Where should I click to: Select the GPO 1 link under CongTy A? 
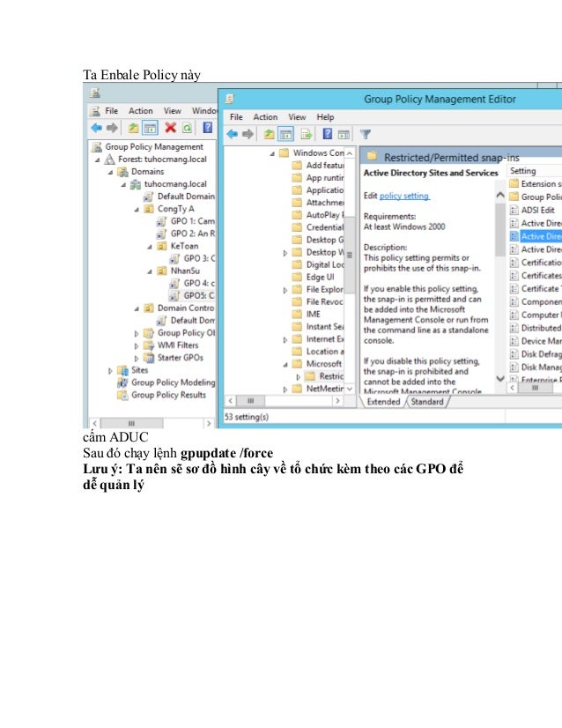(x=186, y=221)
